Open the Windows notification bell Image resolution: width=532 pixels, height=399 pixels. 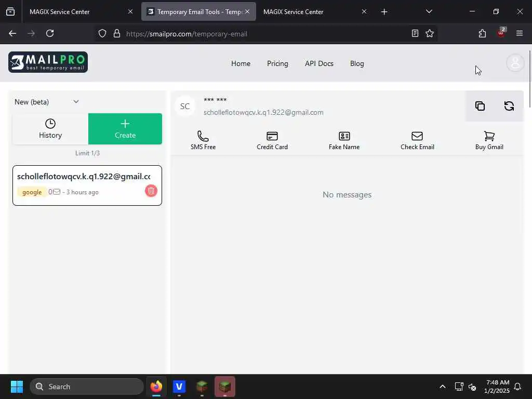click(x=518, y=387)
